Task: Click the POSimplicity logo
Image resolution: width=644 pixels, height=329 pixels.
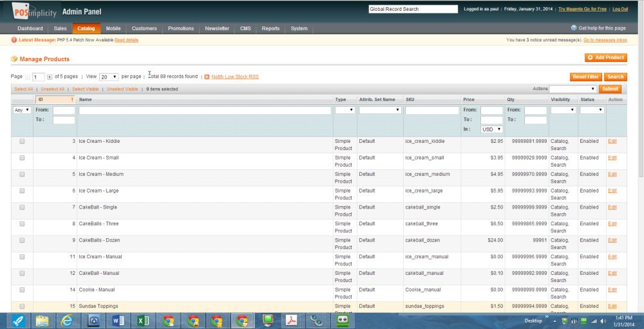Action: pos(35,11)
